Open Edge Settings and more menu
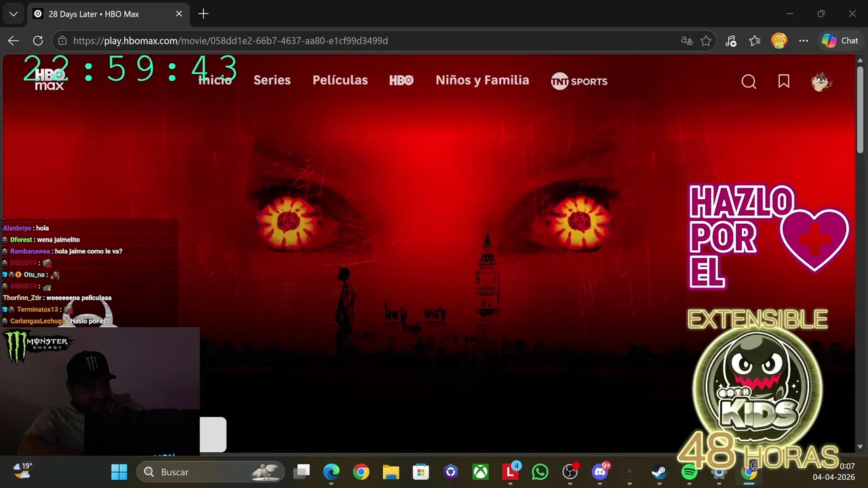868x488 pixels. pos(804,41)
